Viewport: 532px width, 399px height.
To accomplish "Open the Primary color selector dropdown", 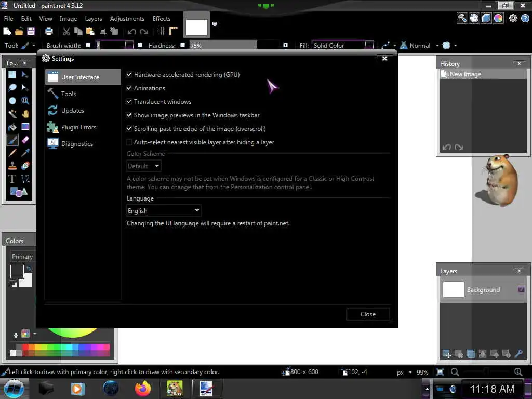I will pyautogui.click(x=22, y=257).
